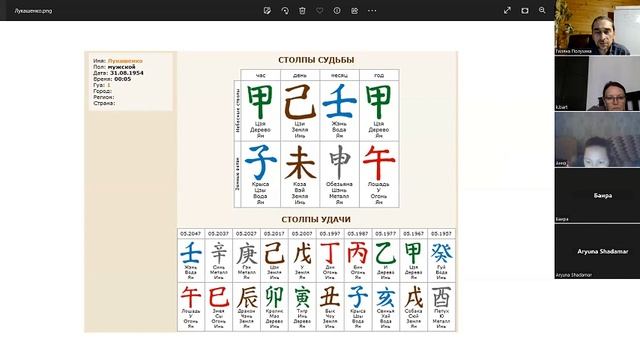This screenshot has height=360, width=640.
Task: Select the video tile of woman with glasses
Action: [x=597, y=83]
